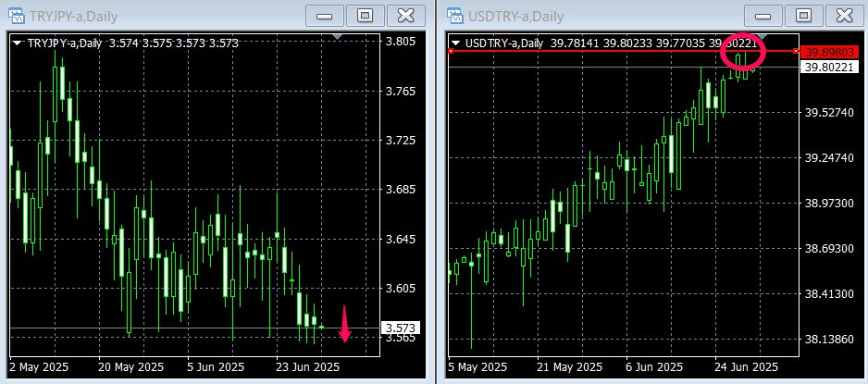Click the chart shift marker in TRYJPY chart

point(337,36)
